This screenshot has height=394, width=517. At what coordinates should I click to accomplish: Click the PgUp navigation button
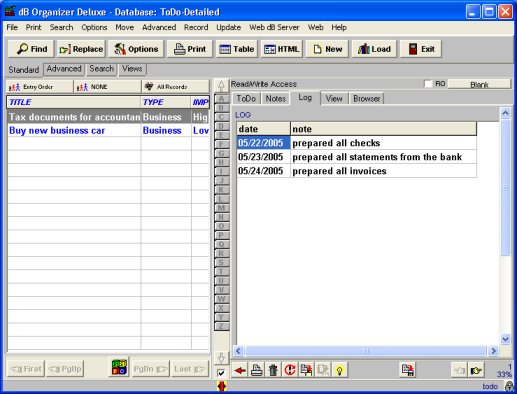(x=65, y=369)
